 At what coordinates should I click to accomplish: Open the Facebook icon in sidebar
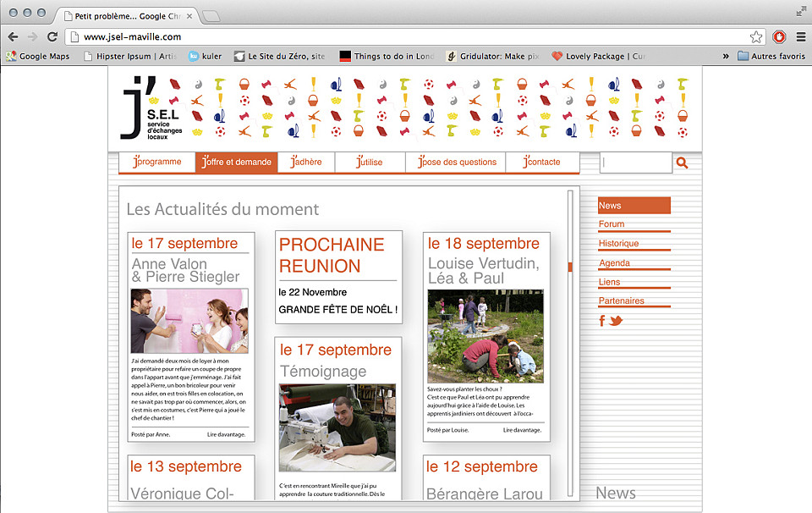601,321
